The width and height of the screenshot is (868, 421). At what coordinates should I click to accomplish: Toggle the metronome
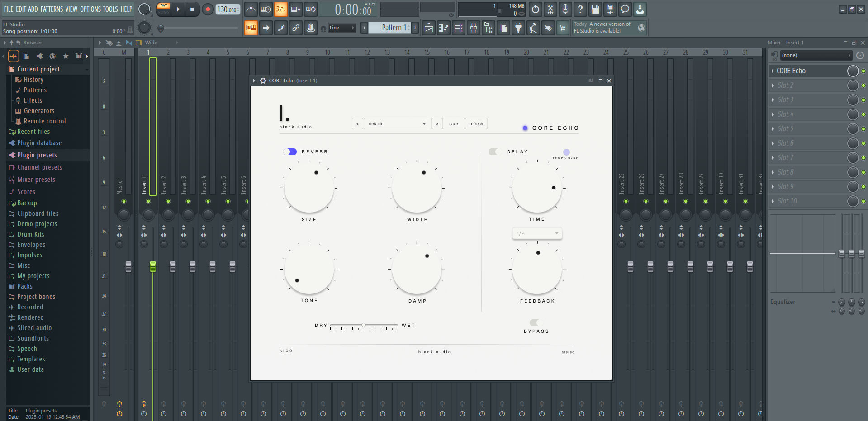251,9
